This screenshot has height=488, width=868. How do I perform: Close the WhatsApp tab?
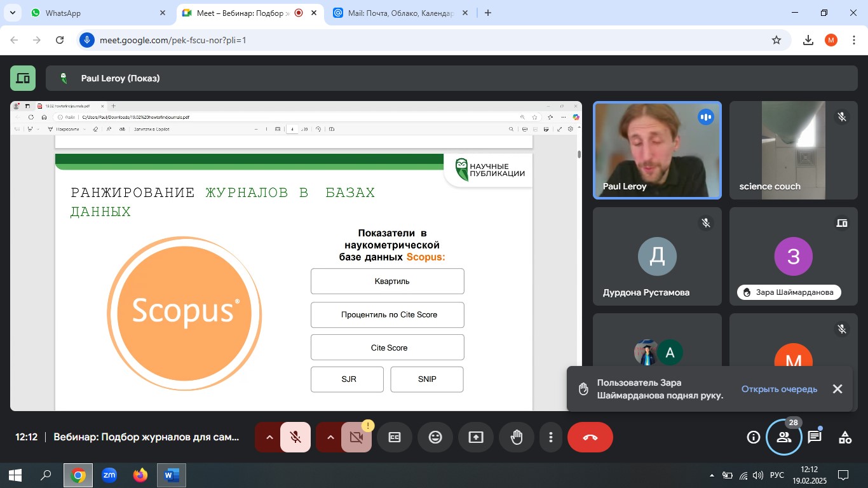pyautogui.click(x=163, y=13)
